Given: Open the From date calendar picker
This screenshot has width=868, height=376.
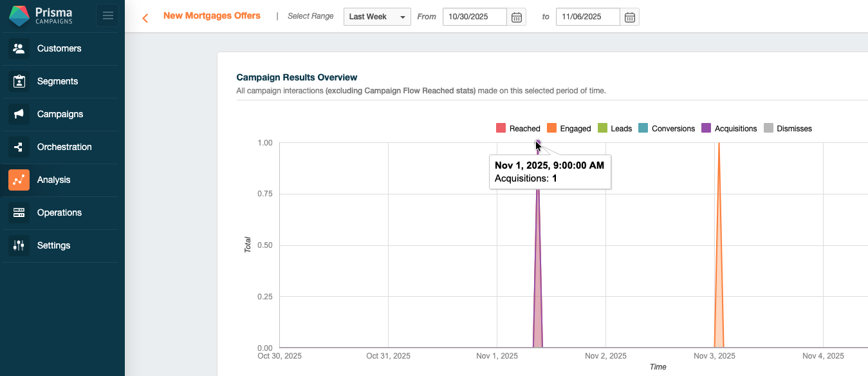Looking at the screenshot, I should [516, 17].
